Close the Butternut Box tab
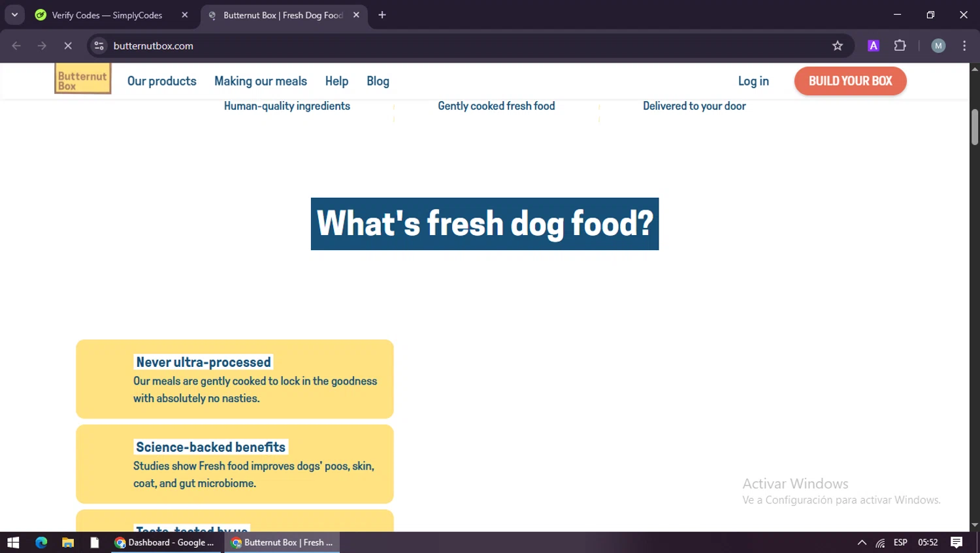980x553 pixels. [356, 15]
